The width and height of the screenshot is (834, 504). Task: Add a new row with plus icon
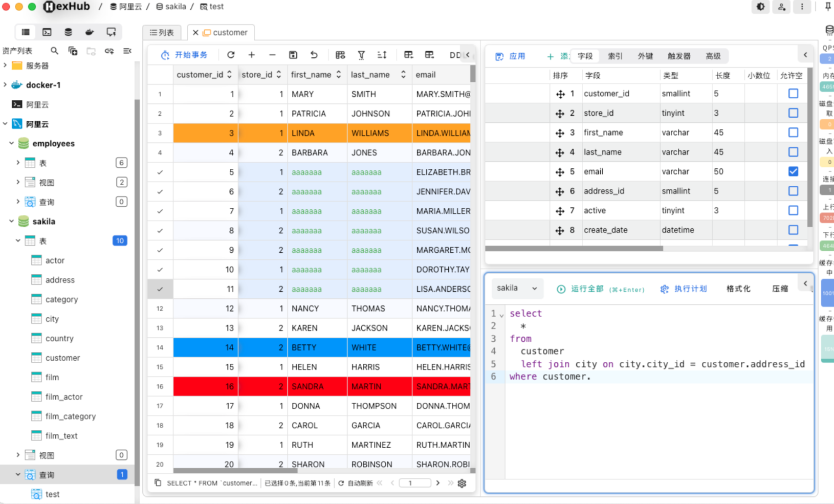point(252,55)
